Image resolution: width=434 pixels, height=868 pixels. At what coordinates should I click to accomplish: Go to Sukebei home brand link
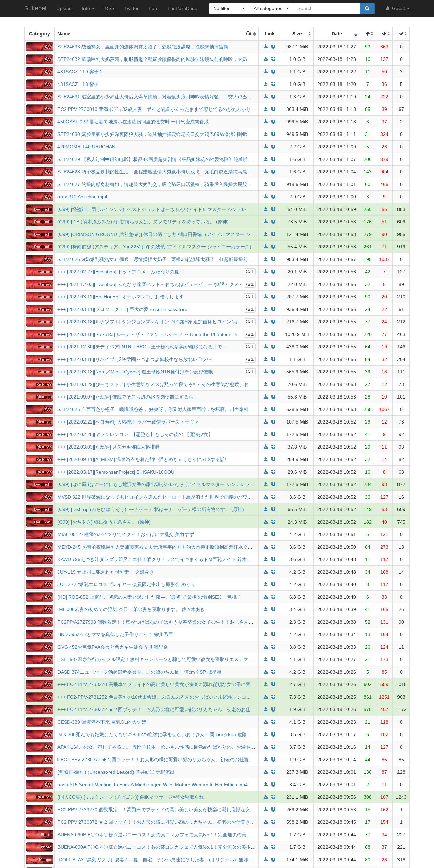click(x=35, y=8)
